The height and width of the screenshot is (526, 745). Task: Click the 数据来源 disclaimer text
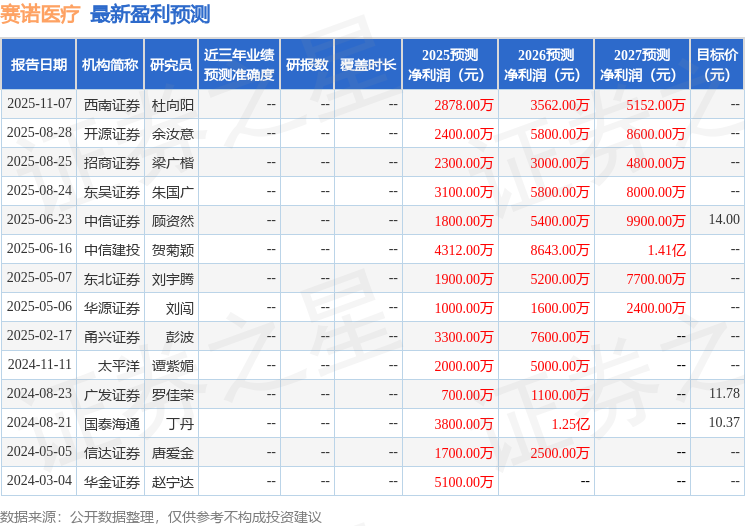click(161, 517)
